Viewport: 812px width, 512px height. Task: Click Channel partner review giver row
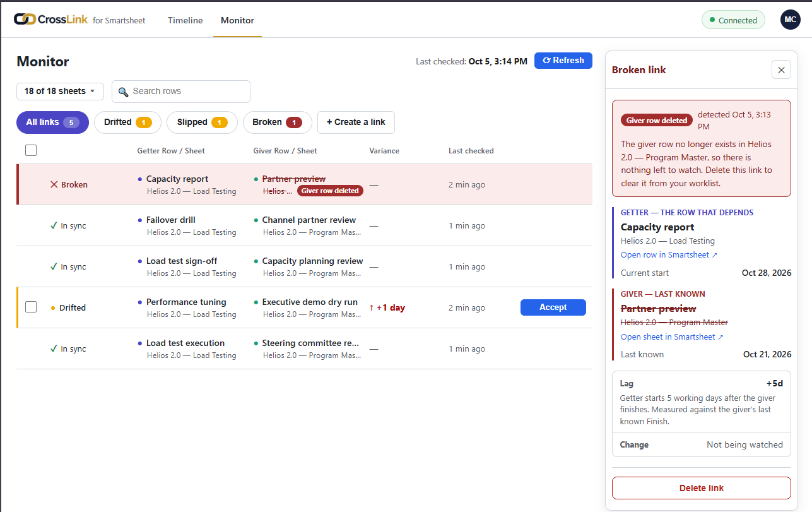[x=309, y=220]
